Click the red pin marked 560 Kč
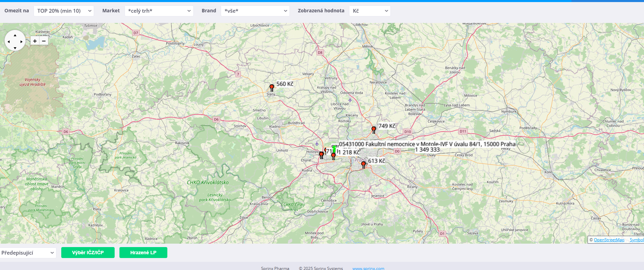644x270 pixels. [272, 88]
